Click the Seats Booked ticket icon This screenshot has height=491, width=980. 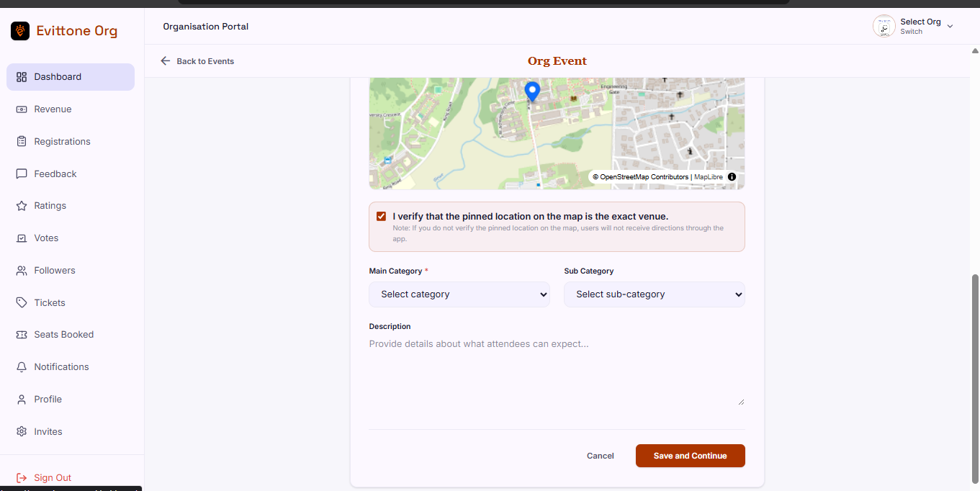pyautogui.click(x=22, y=335)
